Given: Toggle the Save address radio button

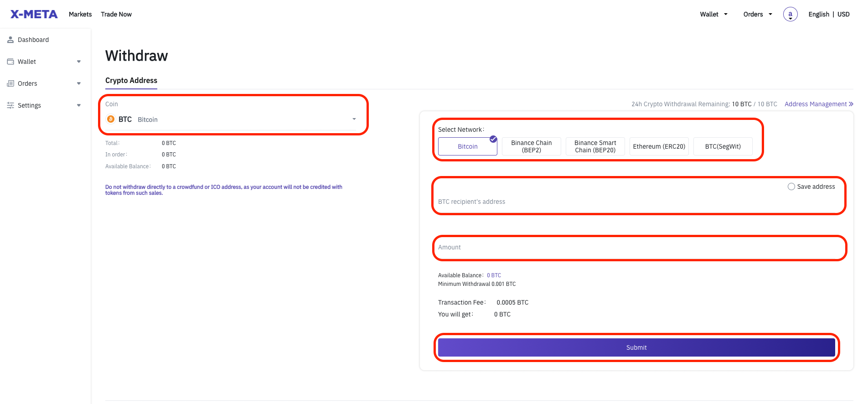Looking at the screenshot, I should coord(791,186).
